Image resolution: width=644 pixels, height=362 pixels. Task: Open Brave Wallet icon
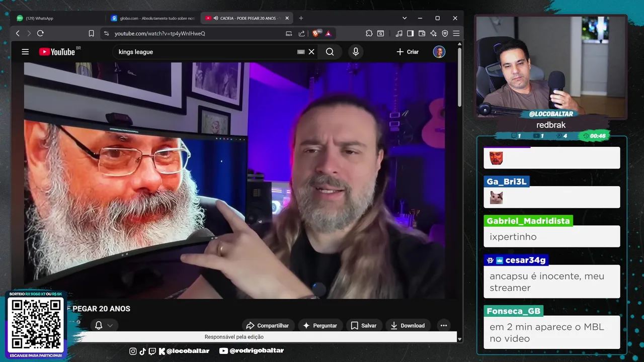point(422,33)
